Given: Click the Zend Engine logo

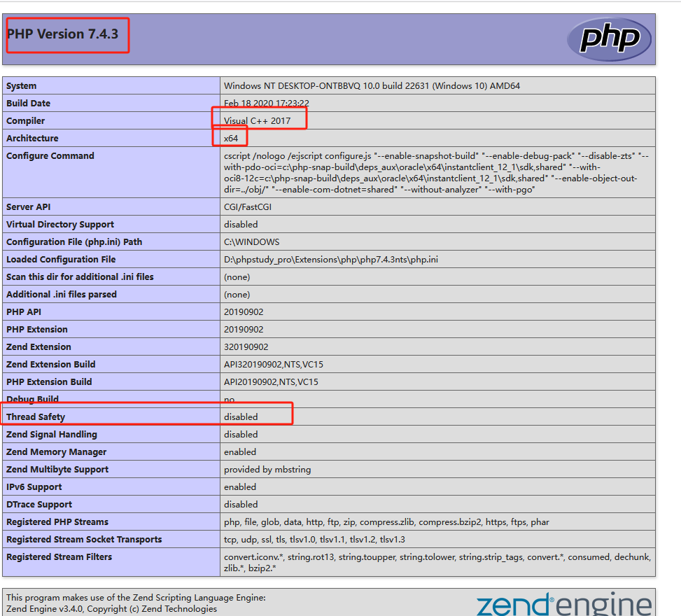Looking at the screenshot, I should (563, 604).
